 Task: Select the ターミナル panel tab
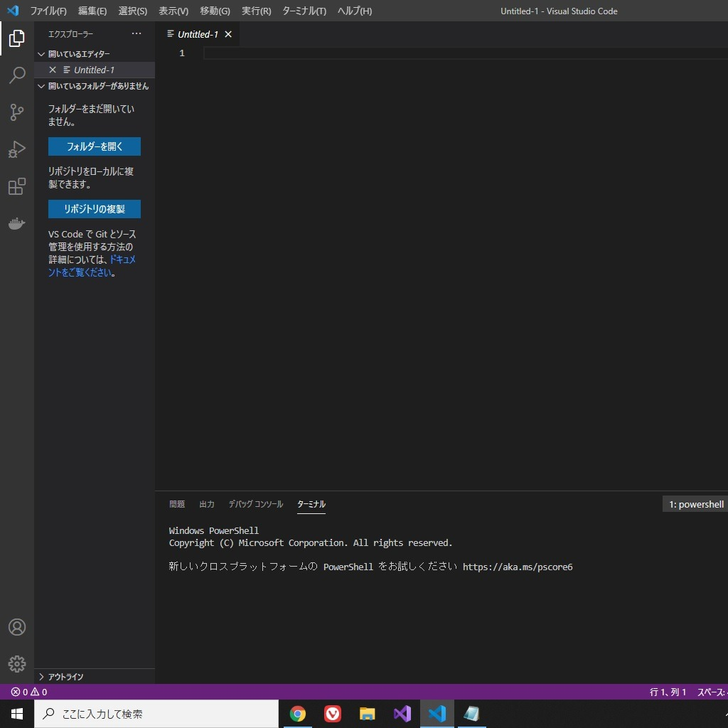(x=311, y=504)
